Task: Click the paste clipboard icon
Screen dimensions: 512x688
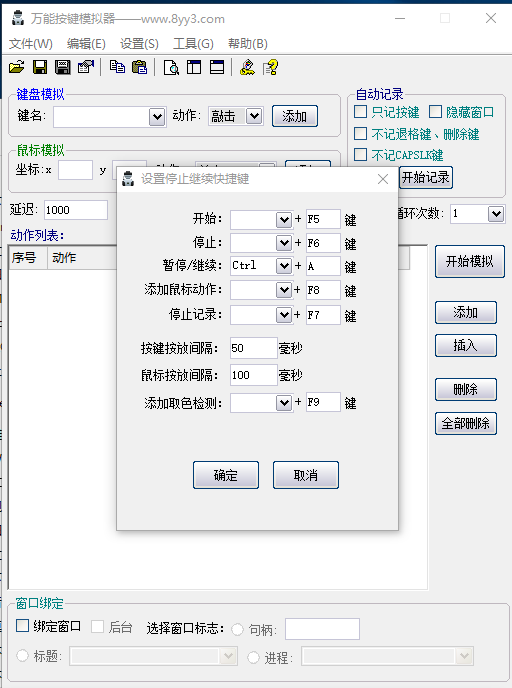Action: (x=140, y=67)
